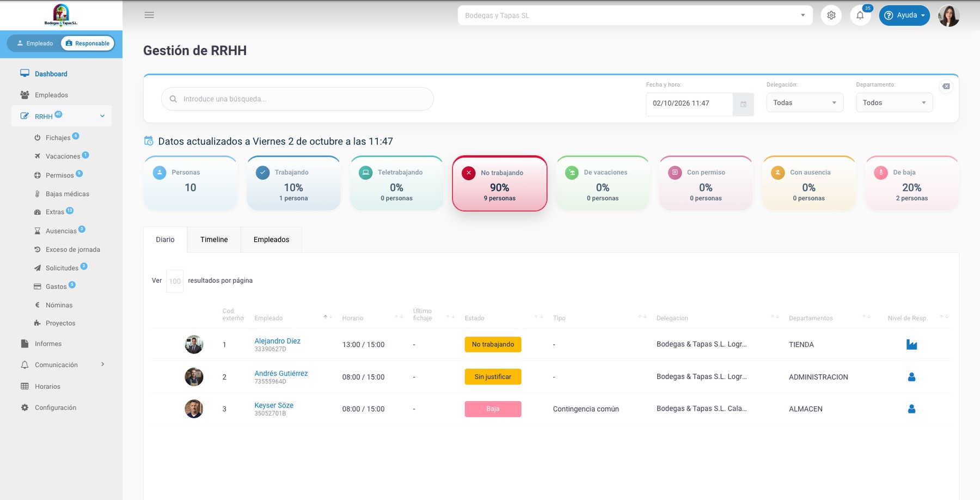Open the Delegación Todas dropdown

[x=805, y=103]
